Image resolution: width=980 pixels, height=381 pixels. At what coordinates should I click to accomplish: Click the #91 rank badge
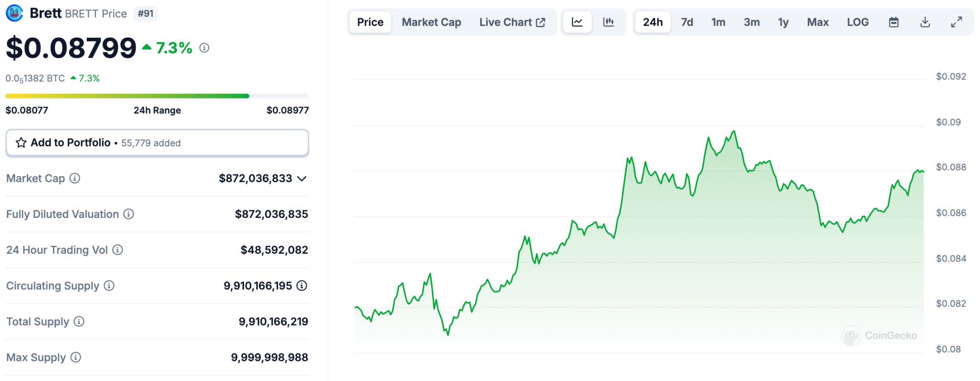(x=145, y=13)
